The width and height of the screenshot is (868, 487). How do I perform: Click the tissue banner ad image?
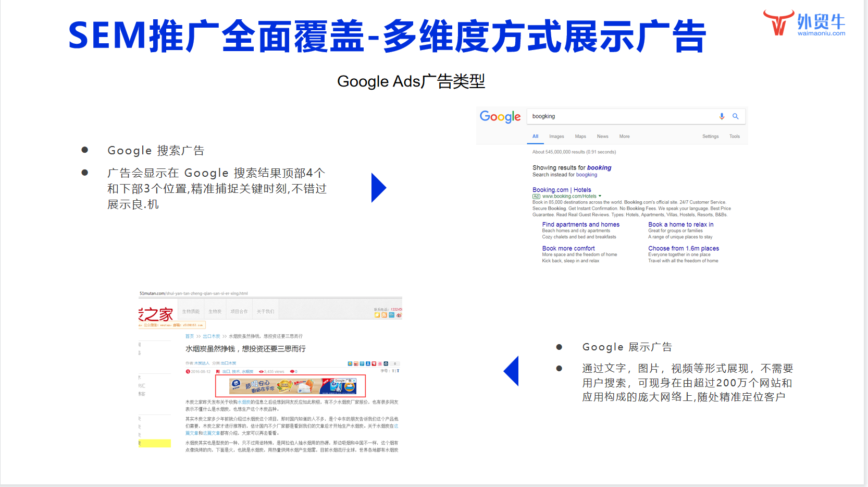click(x=293, y=386)
